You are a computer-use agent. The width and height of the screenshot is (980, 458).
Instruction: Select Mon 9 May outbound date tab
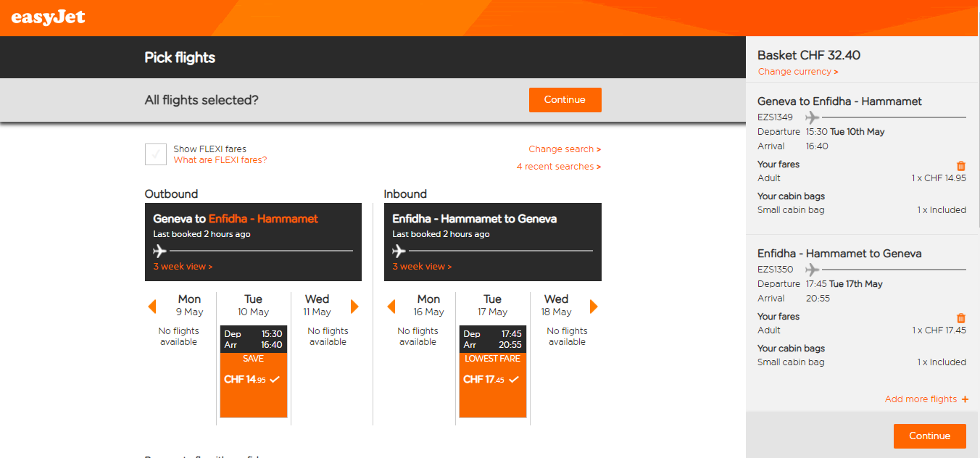[x=189, y=305]
